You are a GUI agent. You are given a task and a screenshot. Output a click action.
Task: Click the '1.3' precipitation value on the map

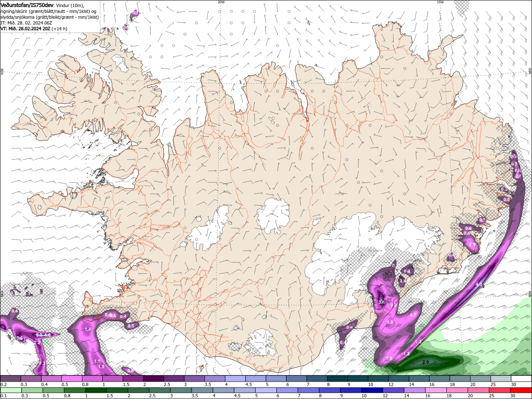click(418, 342)
